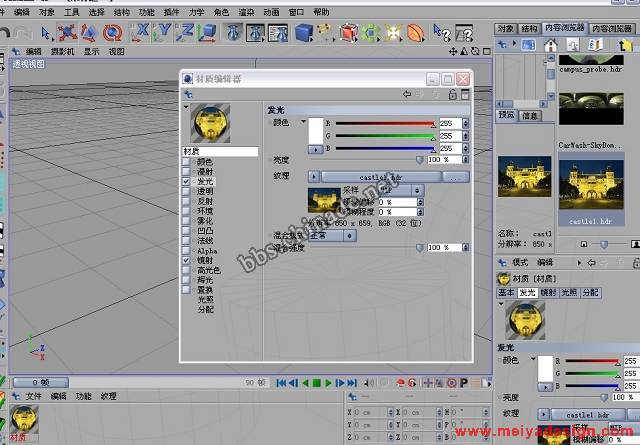Select the Scale tool in top toolbar
640x445 pixels.
(89, 33)
